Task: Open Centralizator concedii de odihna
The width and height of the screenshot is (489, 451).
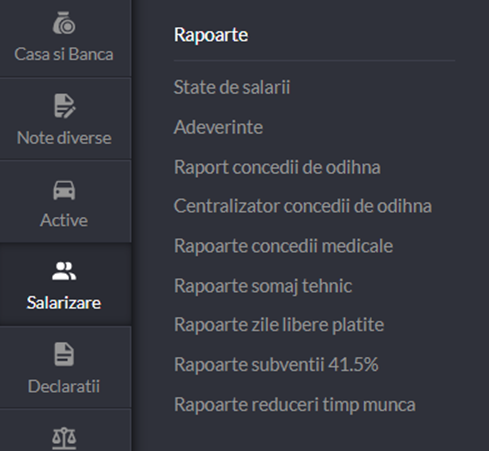Action: (x=303, y=206)
